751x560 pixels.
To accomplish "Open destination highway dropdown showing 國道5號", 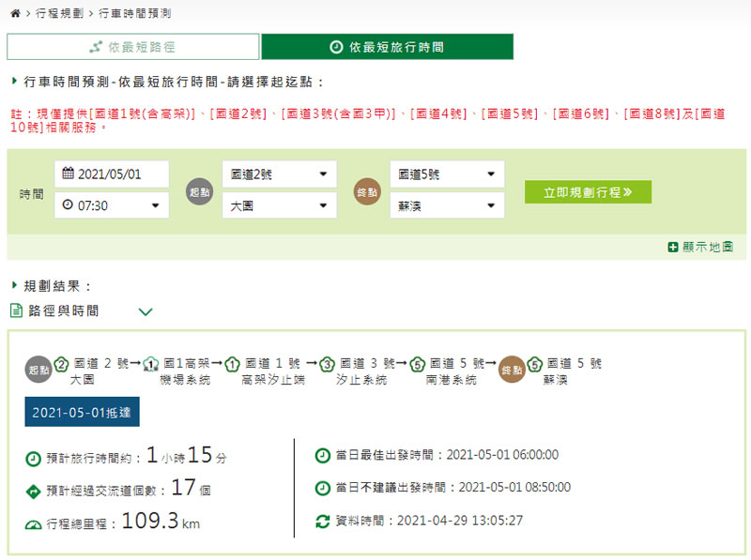I will (448, 174).
